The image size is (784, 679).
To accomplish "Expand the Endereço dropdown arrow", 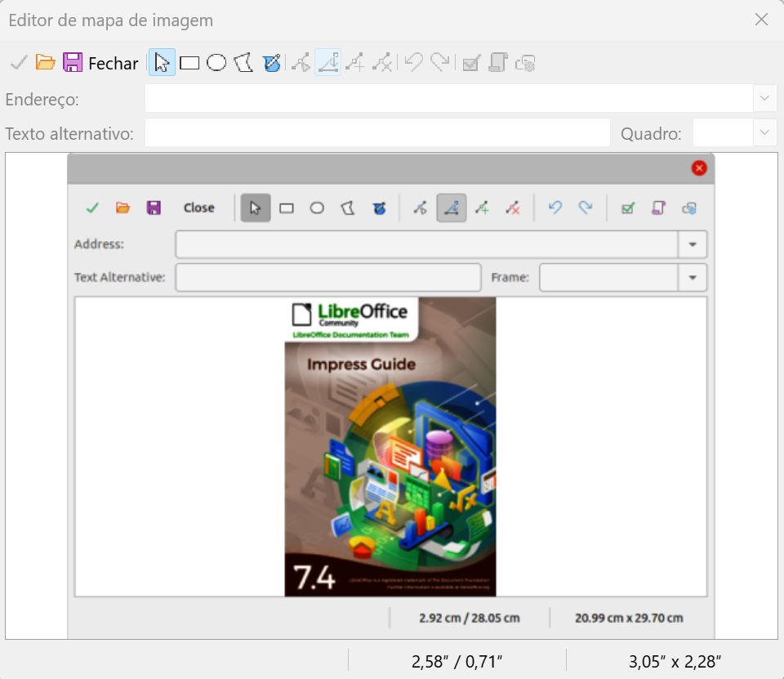I will coord(764,98).
